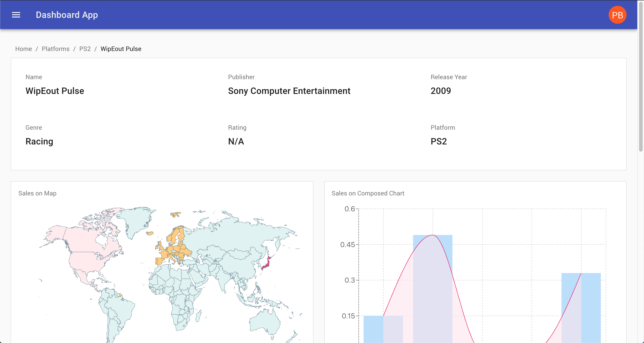
Task: Click the Racing genre text
Action: 39,141
